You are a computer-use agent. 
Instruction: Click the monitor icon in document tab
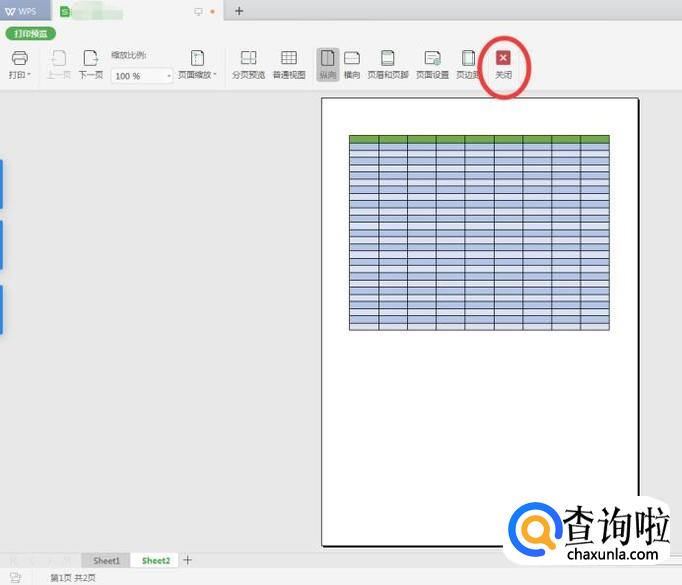(x=198, y=12)
